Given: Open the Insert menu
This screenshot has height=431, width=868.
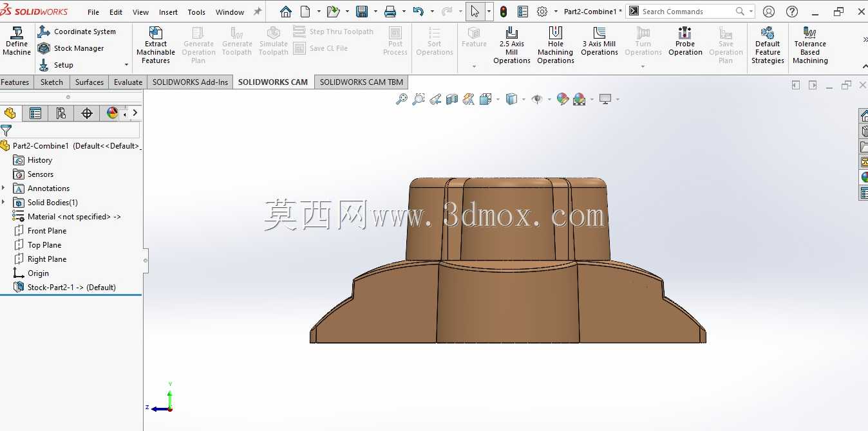Looking at the screenshot, I should tap(168, 12).
